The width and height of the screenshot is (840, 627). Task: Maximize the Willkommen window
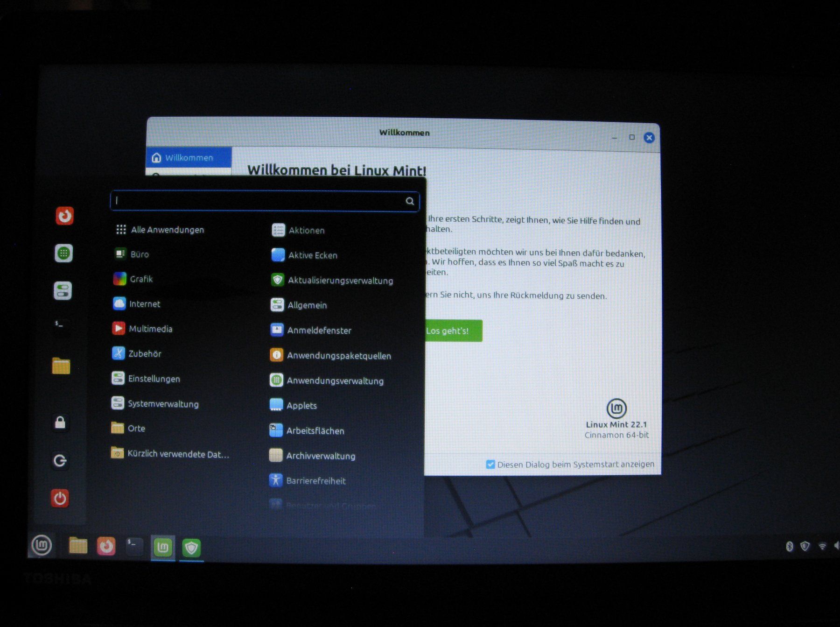pos(632,137)
